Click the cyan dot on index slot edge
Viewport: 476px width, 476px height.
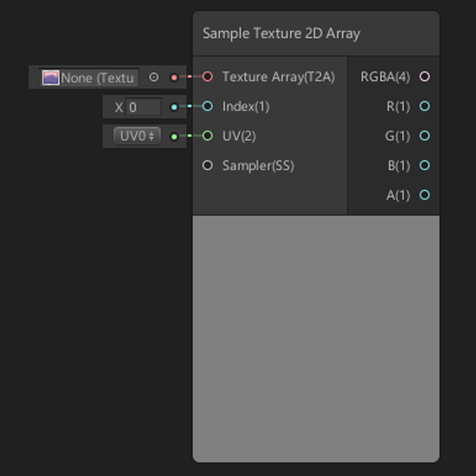pyautogui.click(x=174, y=107)
